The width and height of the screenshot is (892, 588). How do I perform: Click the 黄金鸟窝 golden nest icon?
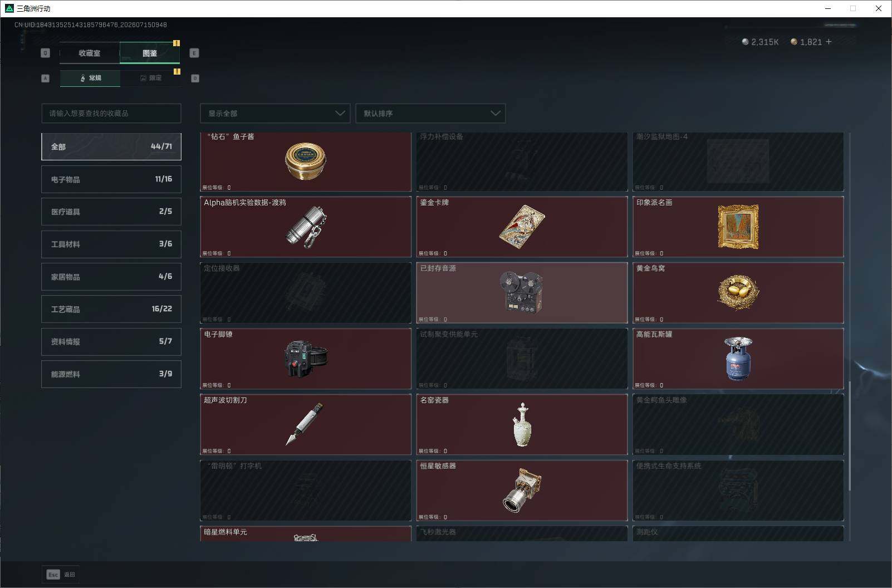coord(738,292)
